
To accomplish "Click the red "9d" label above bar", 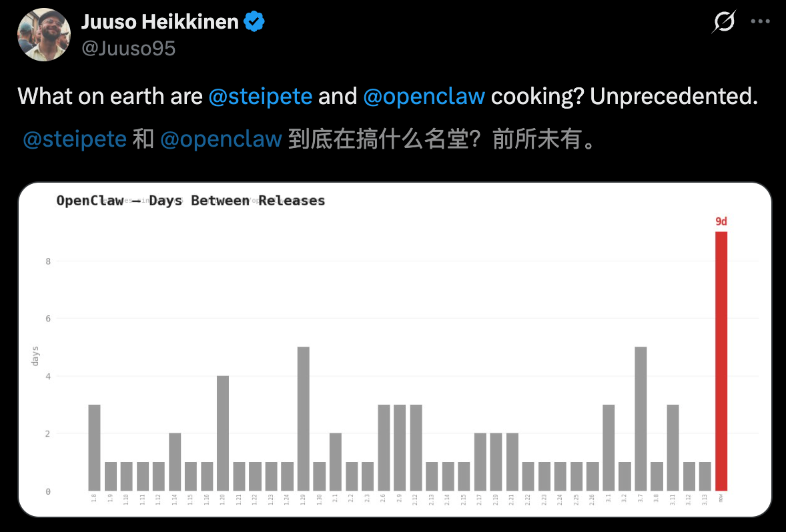I will click(721, 221).
